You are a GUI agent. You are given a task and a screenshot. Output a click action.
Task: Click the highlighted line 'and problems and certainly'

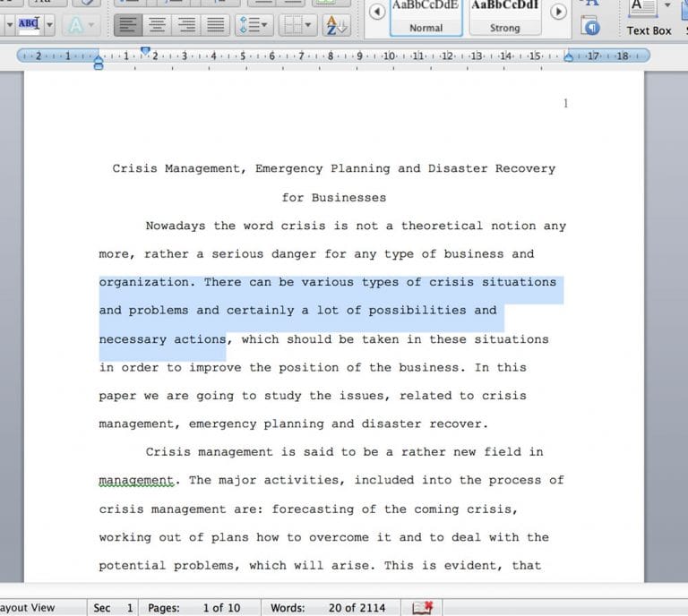point(298,311)
